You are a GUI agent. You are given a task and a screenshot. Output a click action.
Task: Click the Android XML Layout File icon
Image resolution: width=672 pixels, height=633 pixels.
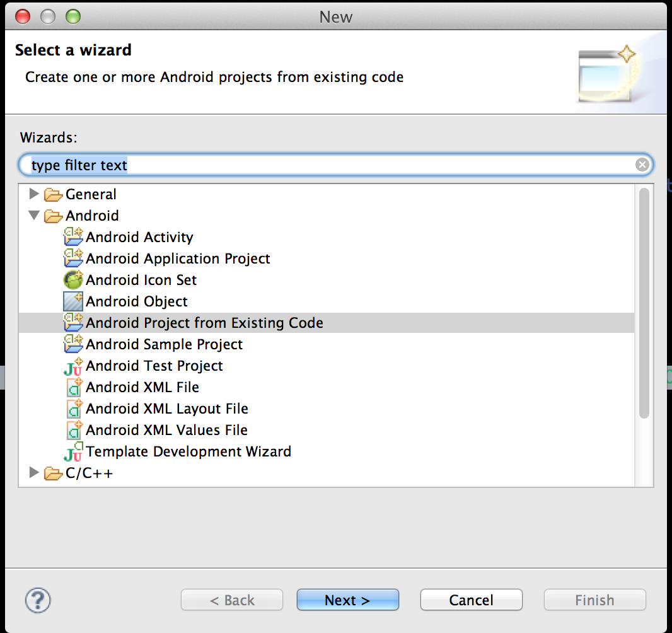pyautogui.click(x=74, y=409)
